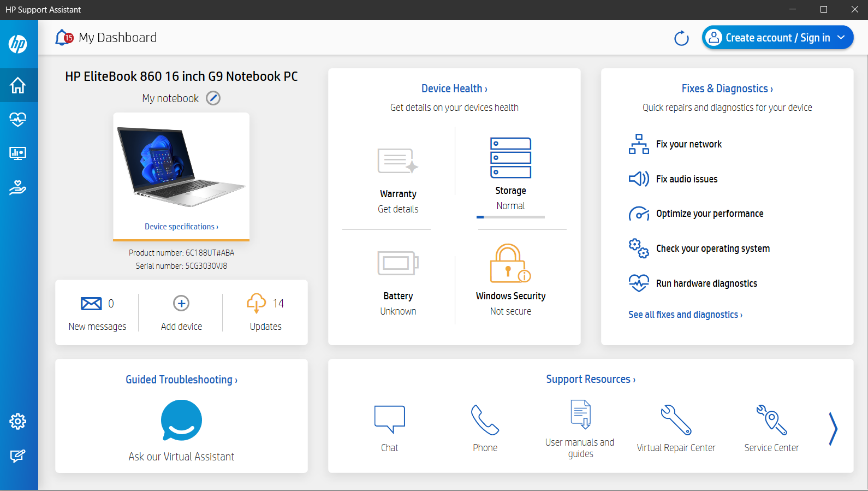
Task: Click the Serial number 5CG3030VJ8 text
Action: pos(181,266)
